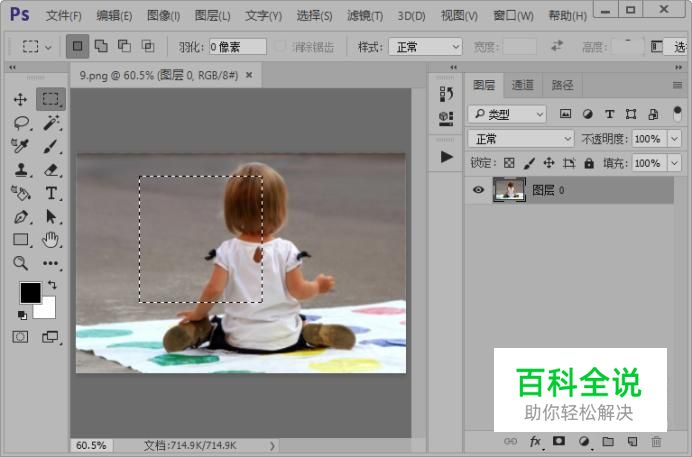The height and width of the screenshot is (457, 692).
Task: Create a new layer group
Action: coord(608,441)
